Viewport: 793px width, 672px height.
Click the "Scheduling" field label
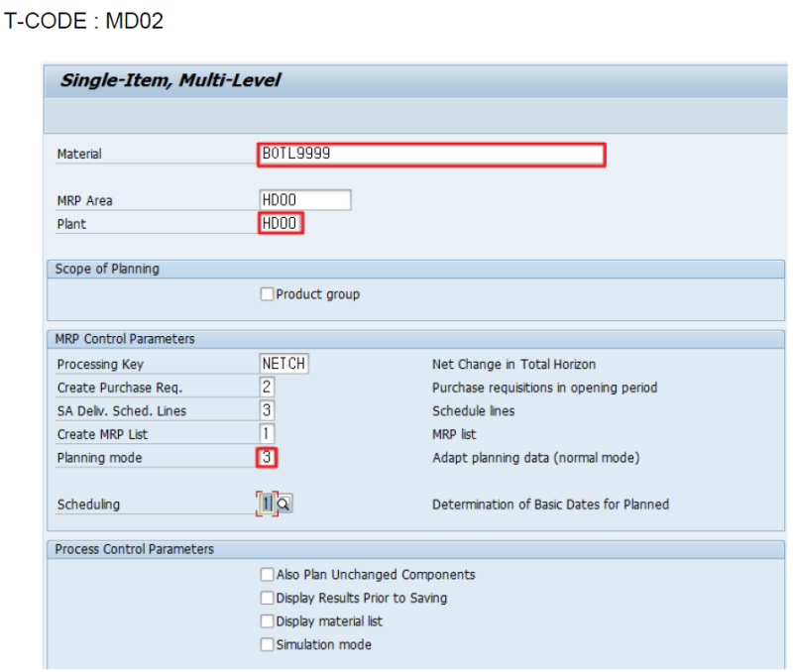click(88, 504)
